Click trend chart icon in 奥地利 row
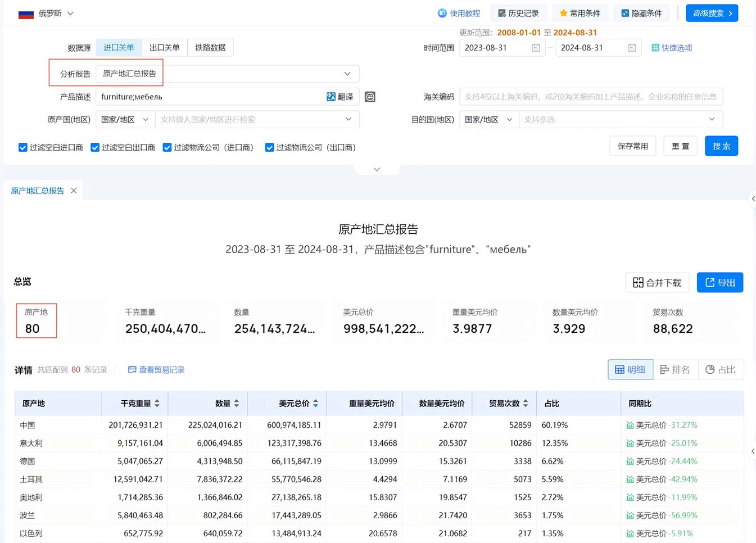Viewport: 756px width, 543px height. tap(630, 497)
